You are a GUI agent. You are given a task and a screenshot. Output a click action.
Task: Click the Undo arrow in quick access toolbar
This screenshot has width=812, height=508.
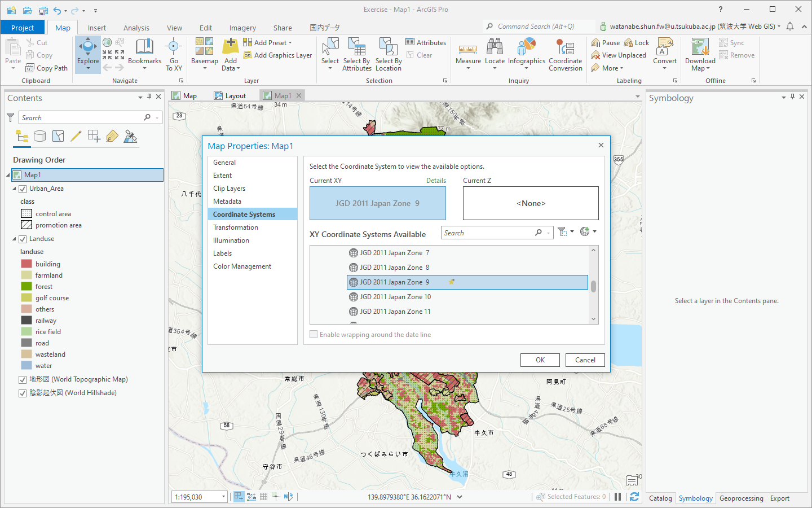(x=57, y=10)
